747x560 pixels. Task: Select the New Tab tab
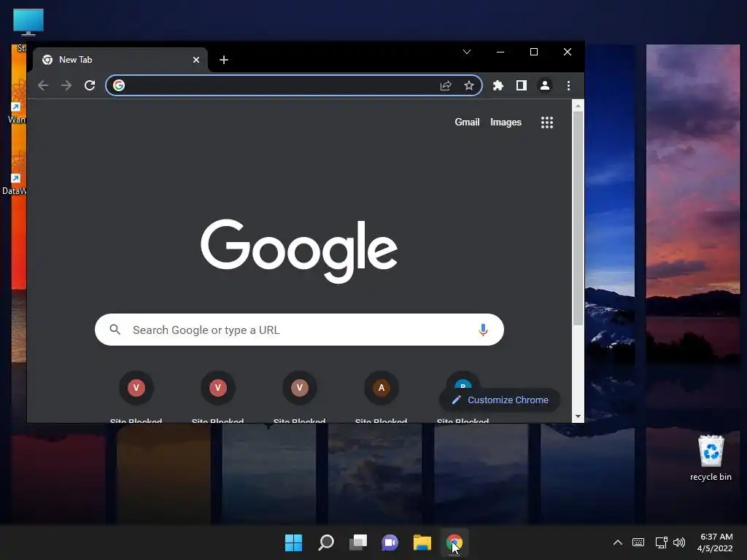tap(120, 60)
